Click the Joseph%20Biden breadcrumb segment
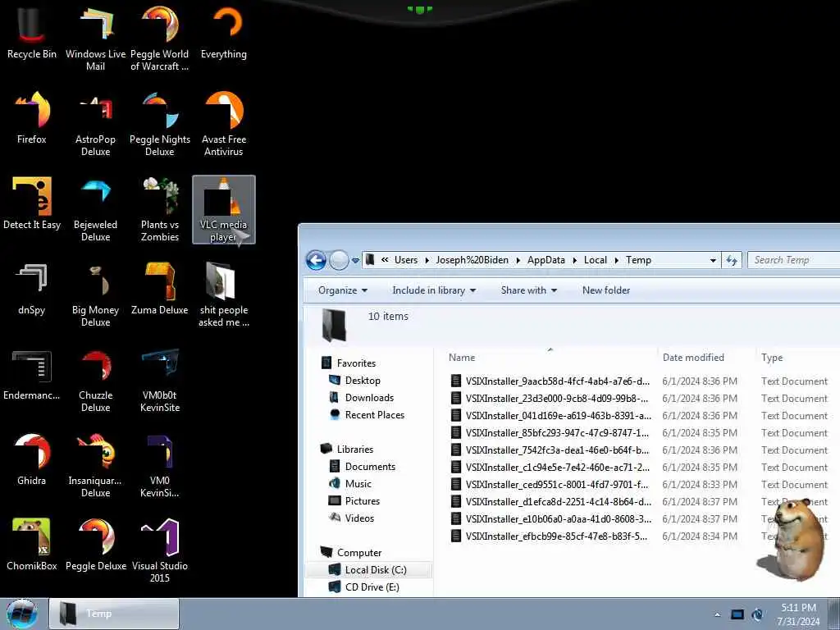 pos(472,260)
